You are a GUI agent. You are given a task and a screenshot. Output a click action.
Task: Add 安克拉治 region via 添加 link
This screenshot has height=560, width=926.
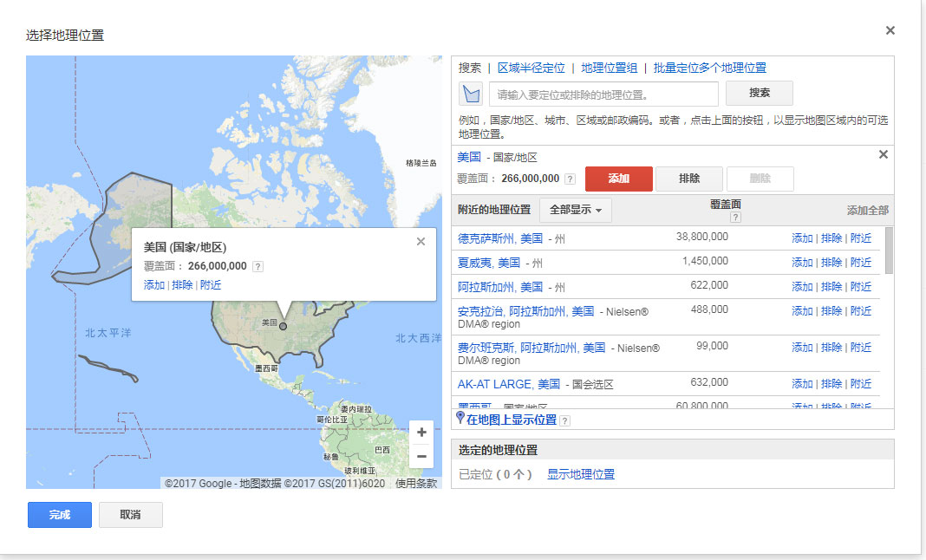(x=802, y=310)
